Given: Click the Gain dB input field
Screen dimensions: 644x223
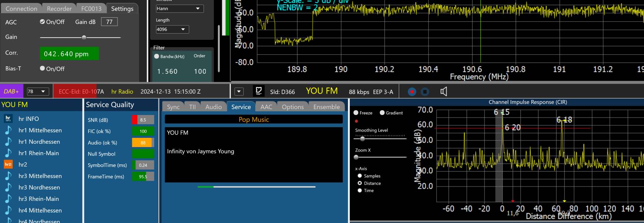Looking at the screenshot, I should [x=109, y=22].
